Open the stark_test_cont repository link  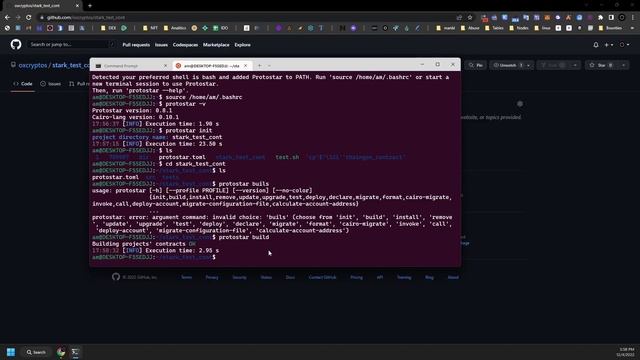(71, 65)
